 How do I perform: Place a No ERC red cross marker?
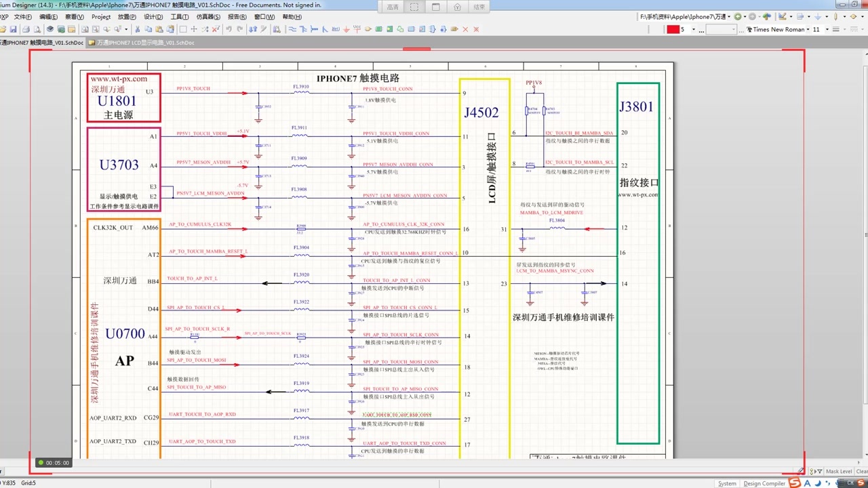[x=465, y=29]
